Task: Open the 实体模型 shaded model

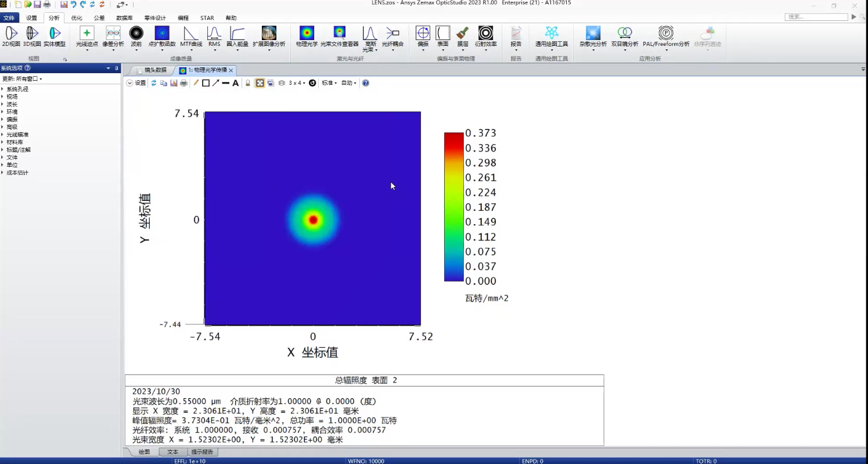Action: click(55, 36)
